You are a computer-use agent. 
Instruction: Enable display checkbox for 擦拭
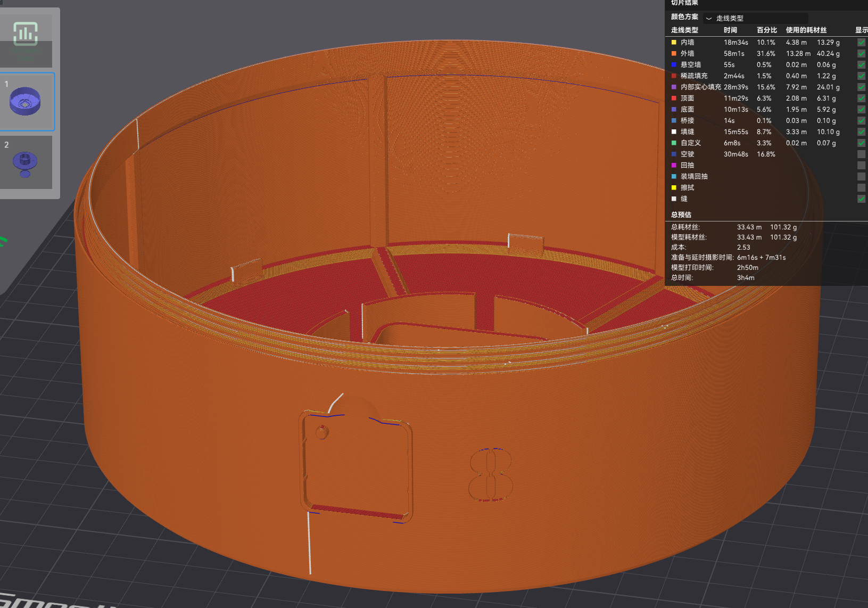pos(861,187)
